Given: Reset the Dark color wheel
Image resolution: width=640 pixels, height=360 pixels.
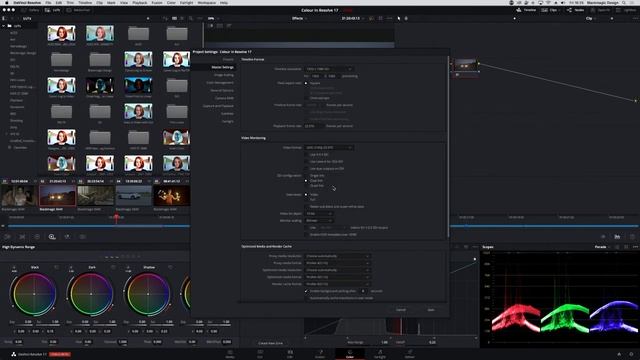Looking at the screenshot, I should click(x=113, y=267).
